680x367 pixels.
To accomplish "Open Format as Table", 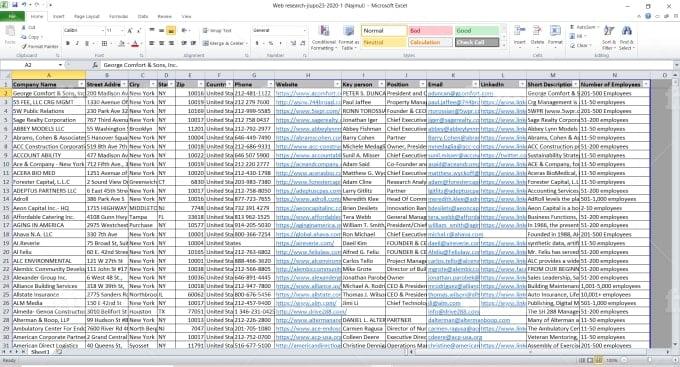I will click(x=349, y=38).
